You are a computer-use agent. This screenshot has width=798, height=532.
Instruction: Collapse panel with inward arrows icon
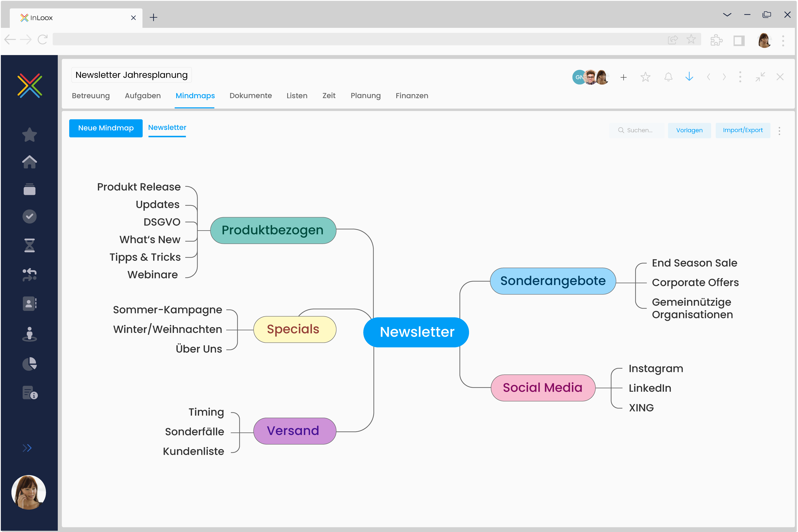[x=760, y=77]
